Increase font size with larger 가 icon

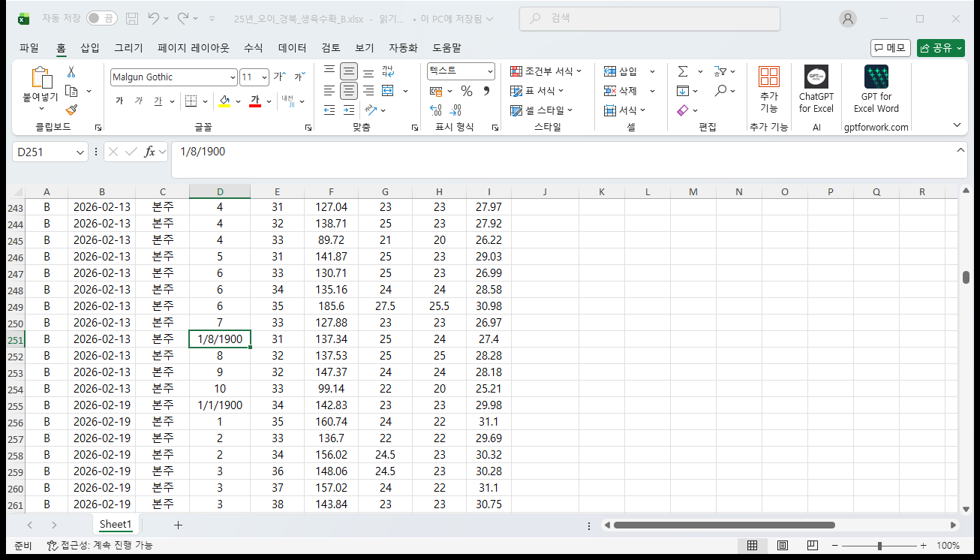tap(279, 77)
